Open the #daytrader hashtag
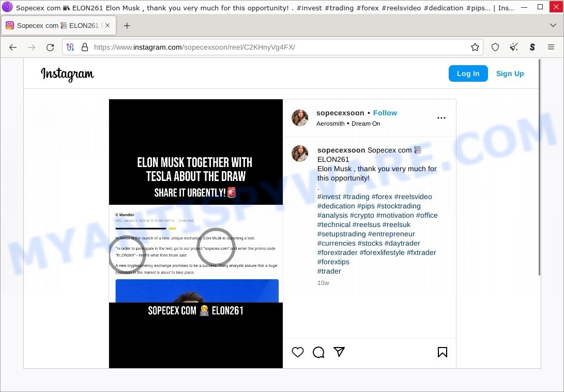 402,244
